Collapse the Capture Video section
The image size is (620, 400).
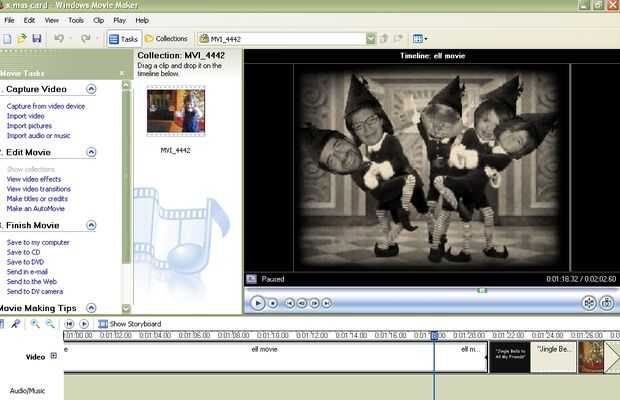coord(91,89)
